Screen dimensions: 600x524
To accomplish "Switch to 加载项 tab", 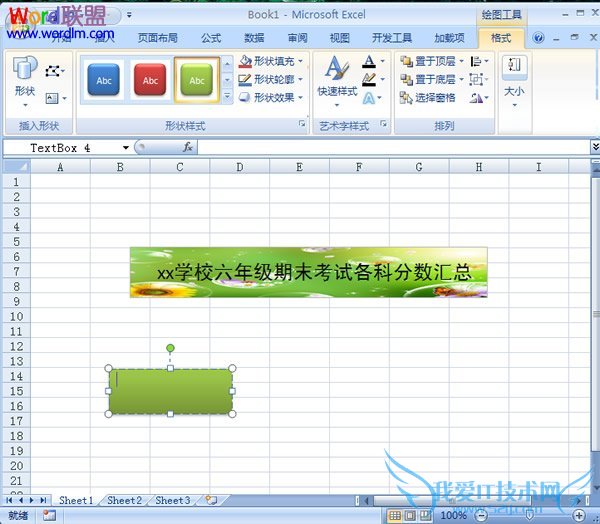I will pyautogui.click(x=449, y=38).
